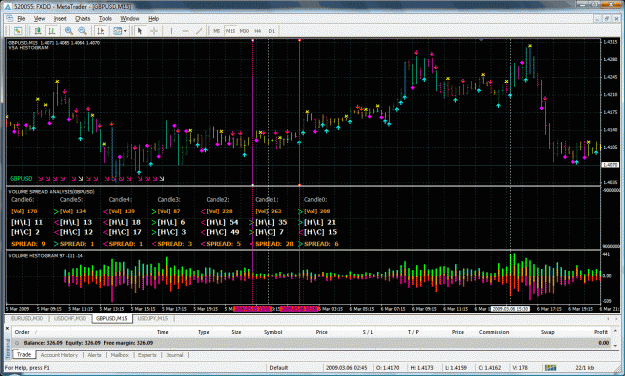The height and width of the screenshot is (376, 625).
Task: Close the Terminal panel with X
Action: 8,329
